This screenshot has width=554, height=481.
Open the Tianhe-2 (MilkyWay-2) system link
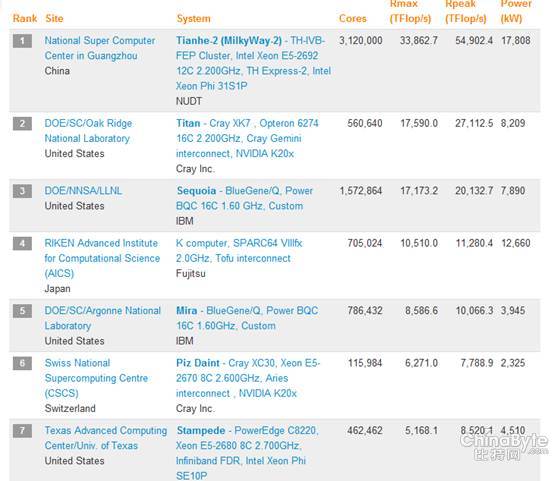click(x=253, y=63)
